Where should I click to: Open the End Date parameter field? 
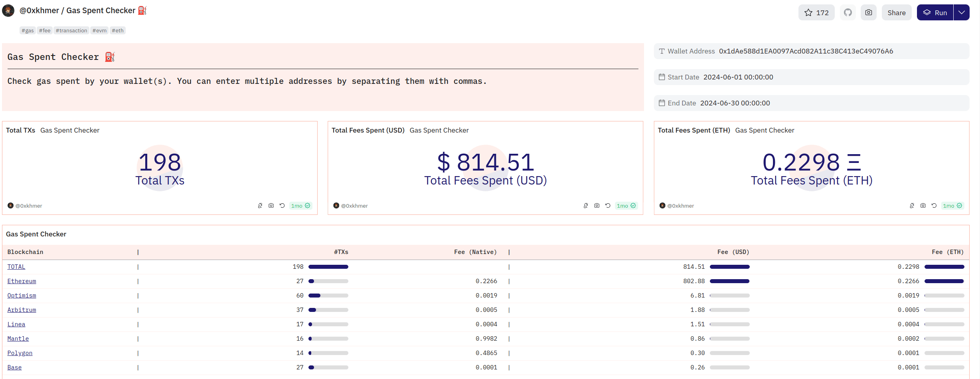pos(811,103)
